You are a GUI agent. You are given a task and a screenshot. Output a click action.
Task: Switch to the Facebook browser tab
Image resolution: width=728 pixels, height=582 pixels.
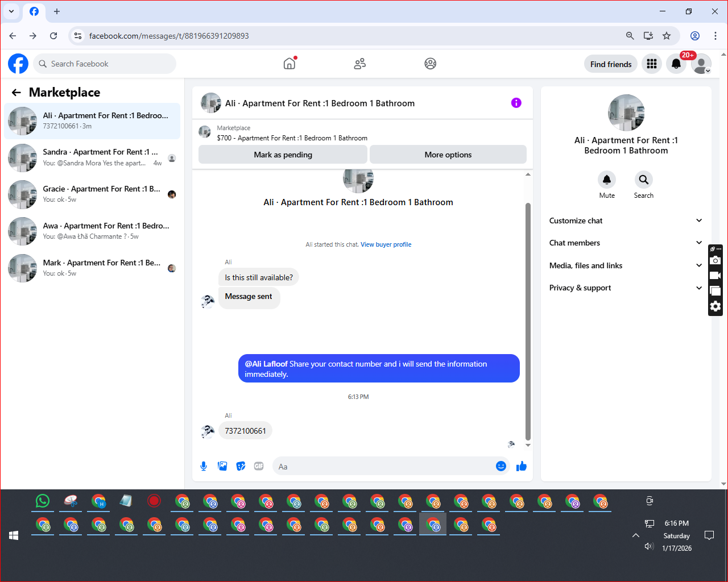[x=34, y=11]
